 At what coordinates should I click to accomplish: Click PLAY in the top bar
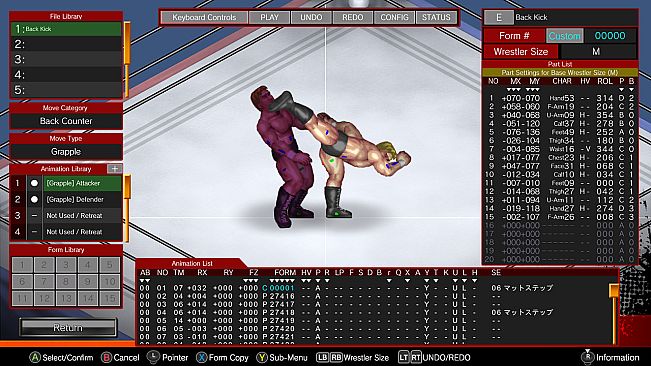click(269, 17)
